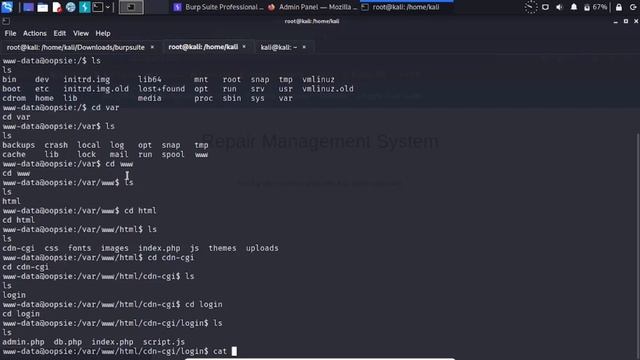Open the battery 67% power indicator
The width and height of the screenshot is (640, 360).
pyautogui.click(x=595, y=7)
